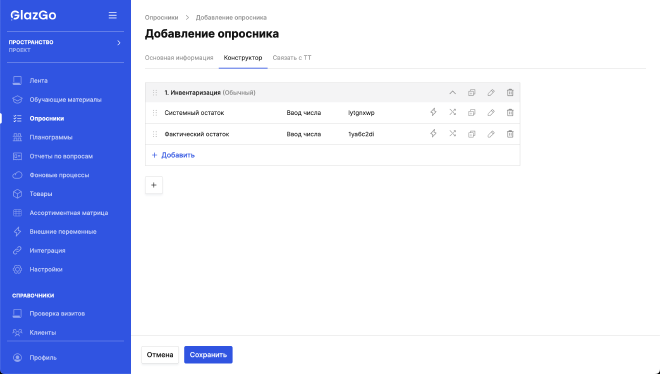This screenshot has width=660, height=374.
Task: Open Отчеты по вопросам
Action: 61,156
